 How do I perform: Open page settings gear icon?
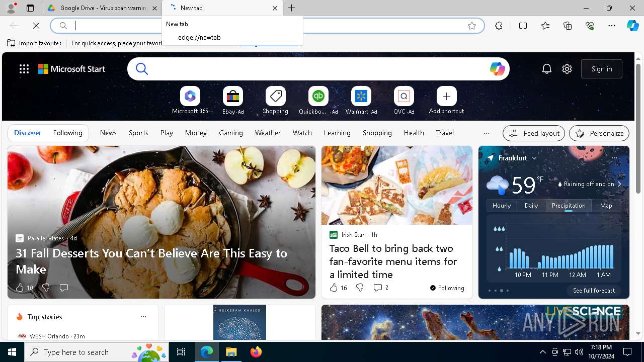(x=567, y=69)
